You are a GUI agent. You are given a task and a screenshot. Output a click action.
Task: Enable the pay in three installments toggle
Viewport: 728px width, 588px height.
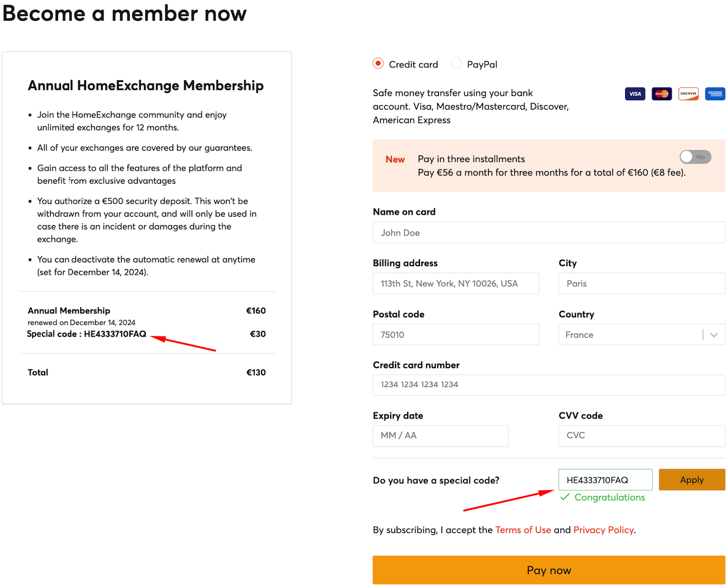click(695, 157)
